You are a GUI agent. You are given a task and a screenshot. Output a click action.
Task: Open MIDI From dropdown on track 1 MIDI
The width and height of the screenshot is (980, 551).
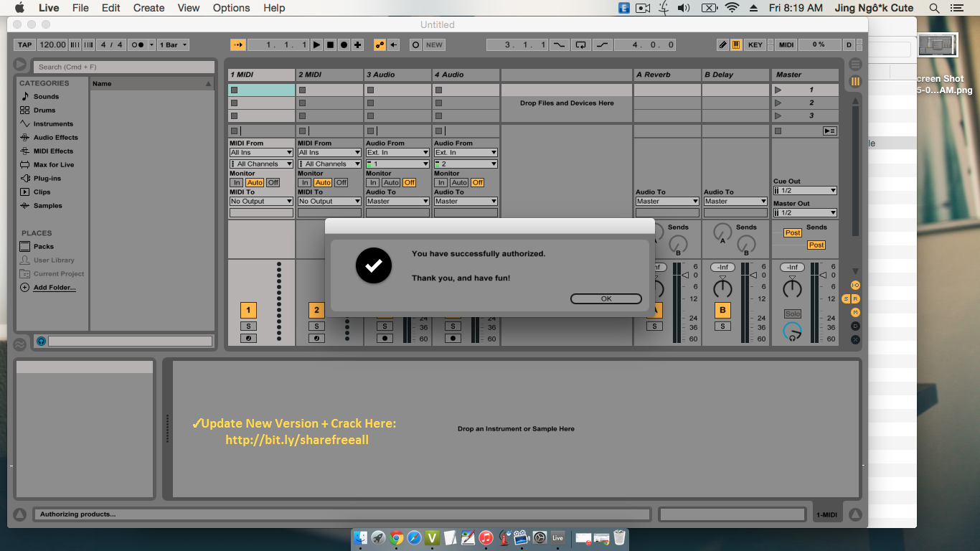tap(261, 152)
